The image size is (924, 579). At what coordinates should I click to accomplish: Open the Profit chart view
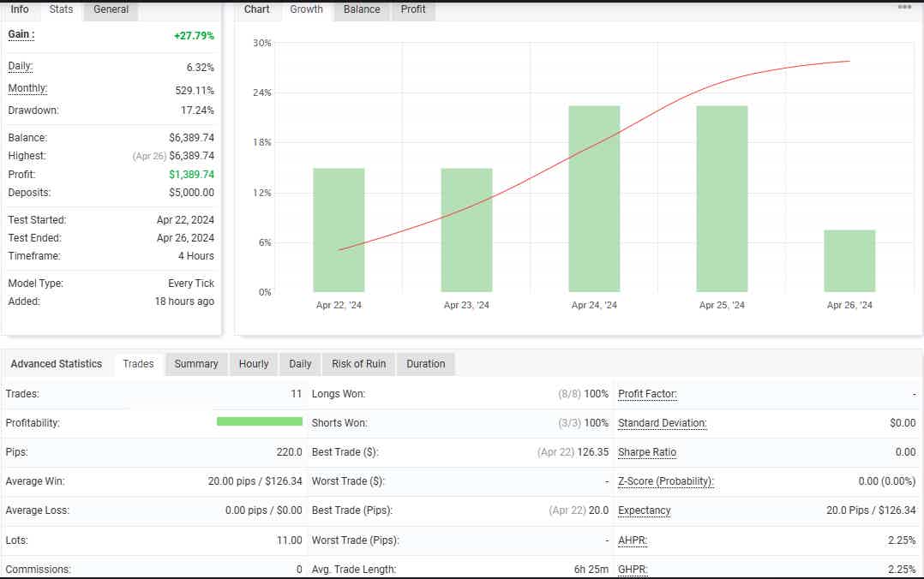click(x=412, y=9)
